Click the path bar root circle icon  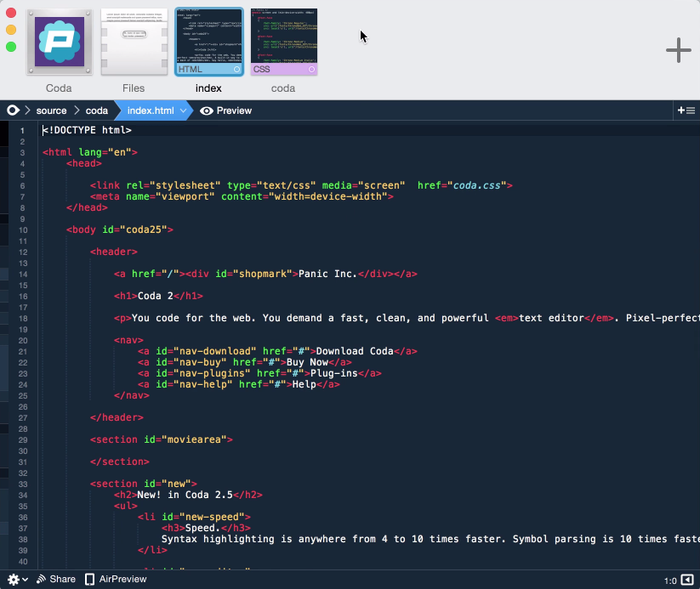coord(13,110)
